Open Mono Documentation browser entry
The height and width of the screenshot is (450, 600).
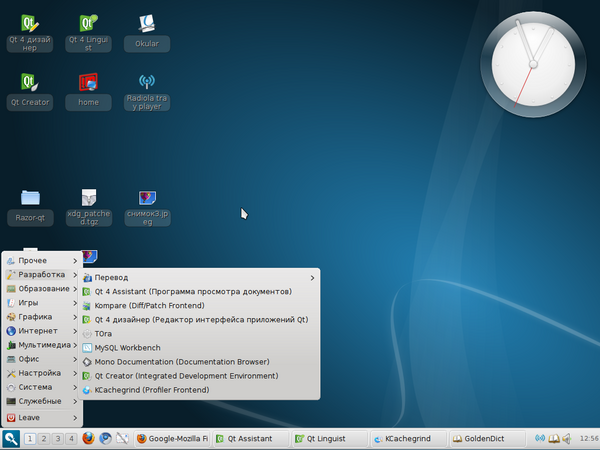(x=199, y=362)
